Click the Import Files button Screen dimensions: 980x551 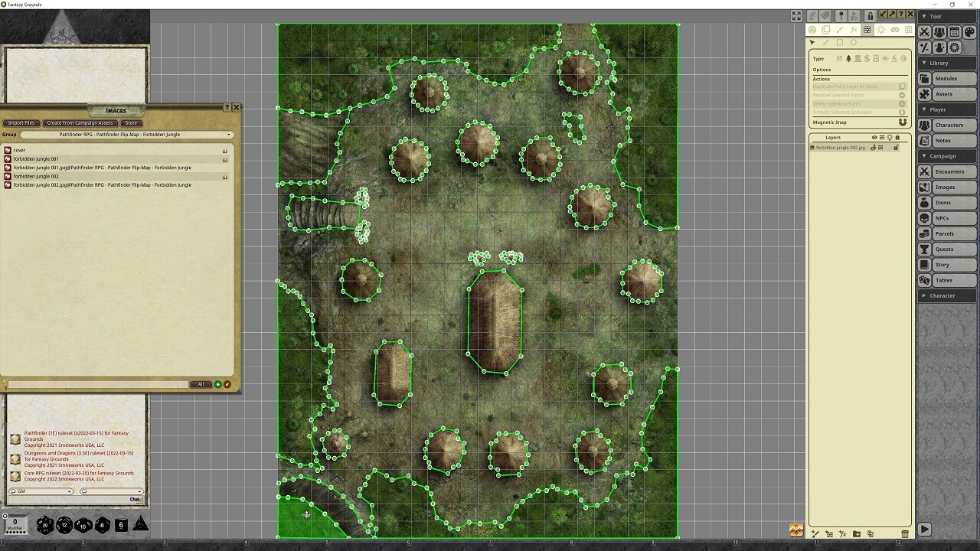(21, 122)
